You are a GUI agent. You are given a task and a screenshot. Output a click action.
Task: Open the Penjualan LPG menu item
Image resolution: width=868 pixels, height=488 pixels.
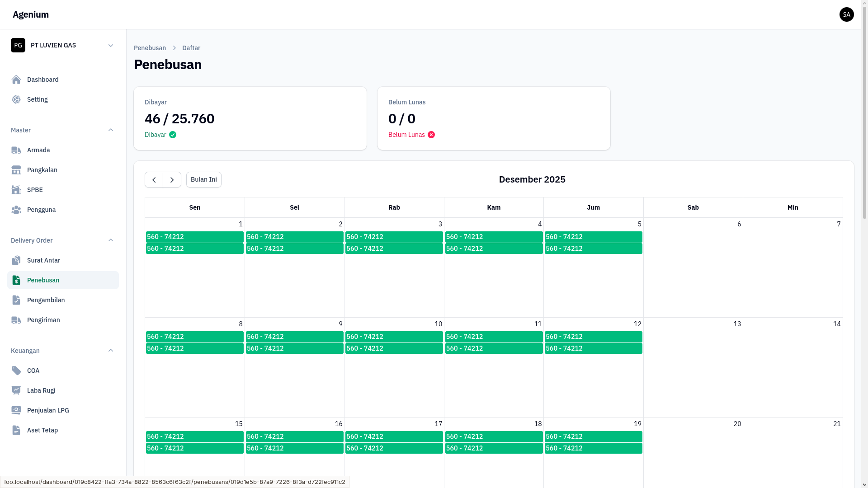[63, 410]
